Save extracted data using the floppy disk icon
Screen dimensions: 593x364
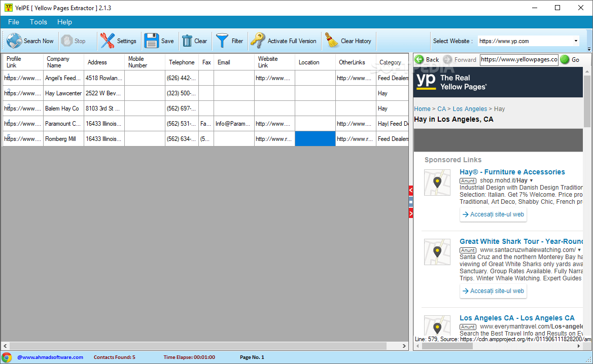point(151,41)
